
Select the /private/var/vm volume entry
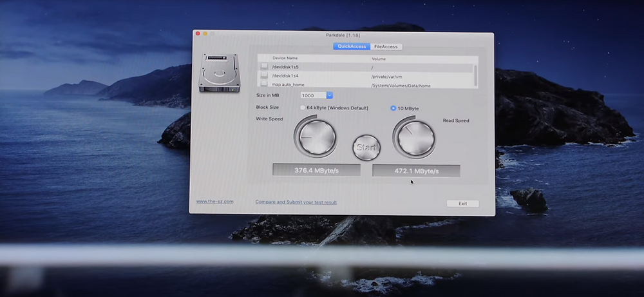[x=386, y=77]
